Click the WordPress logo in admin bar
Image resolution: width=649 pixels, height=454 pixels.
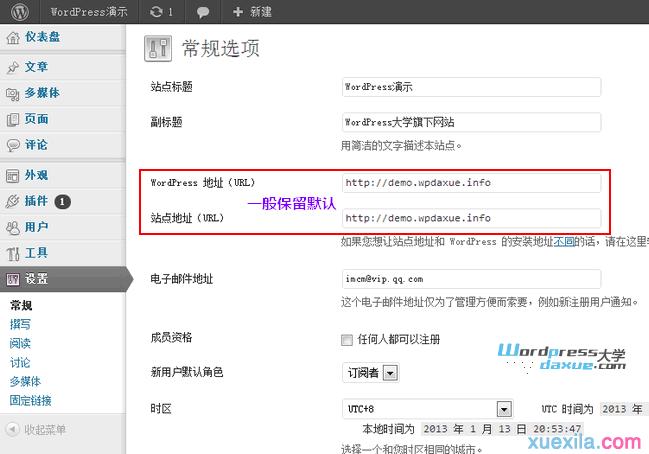tap(19, 12)
